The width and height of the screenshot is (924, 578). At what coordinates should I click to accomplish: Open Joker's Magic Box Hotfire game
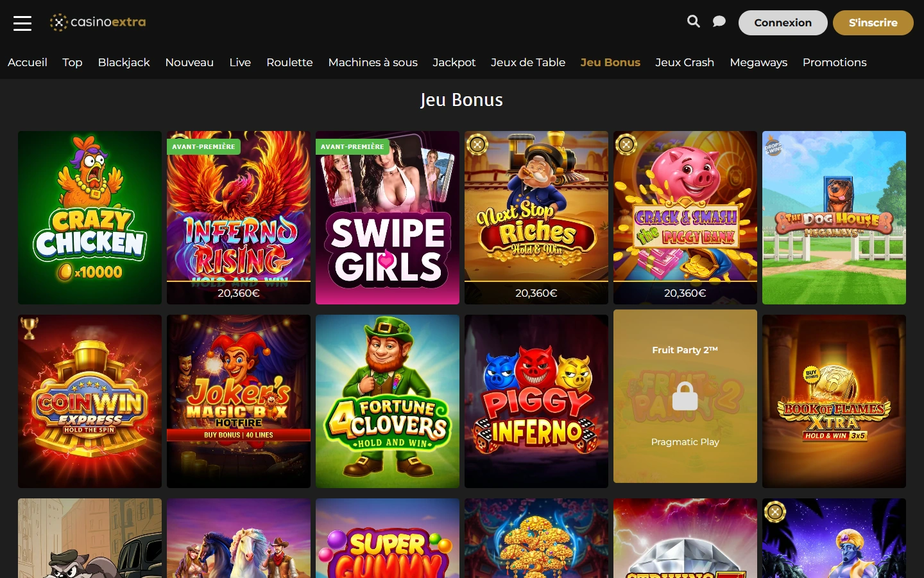click(239, 401)
